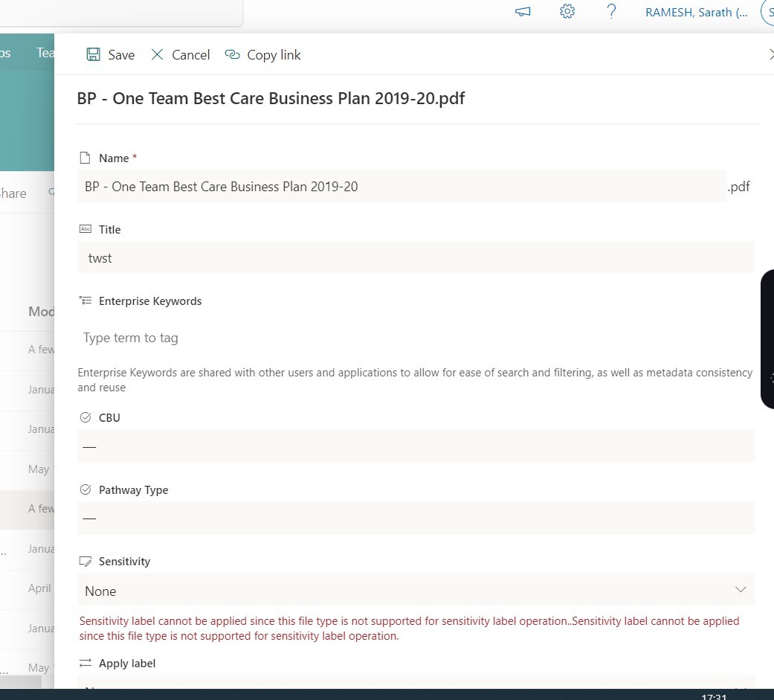Image resolution: width=774 pixels, height=700 pixels.
Task: Click the April row in background list
Action: (39, 588)
